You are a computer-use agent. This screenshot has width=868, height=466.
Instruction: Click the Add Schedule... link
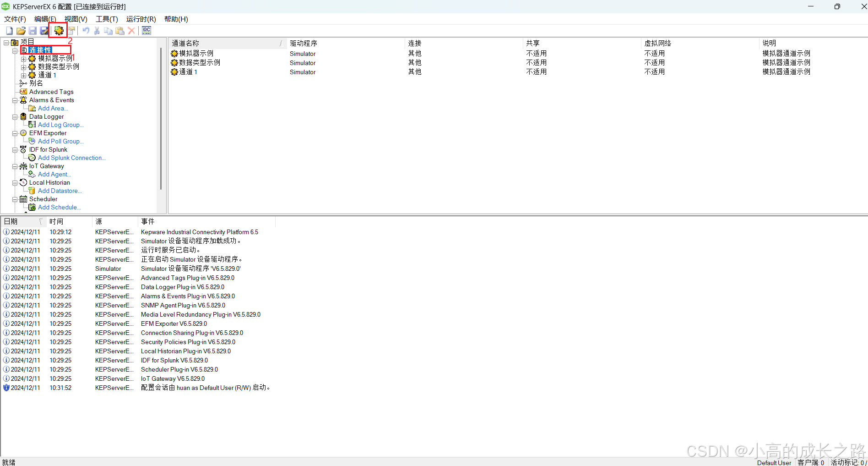coord(59,207)
